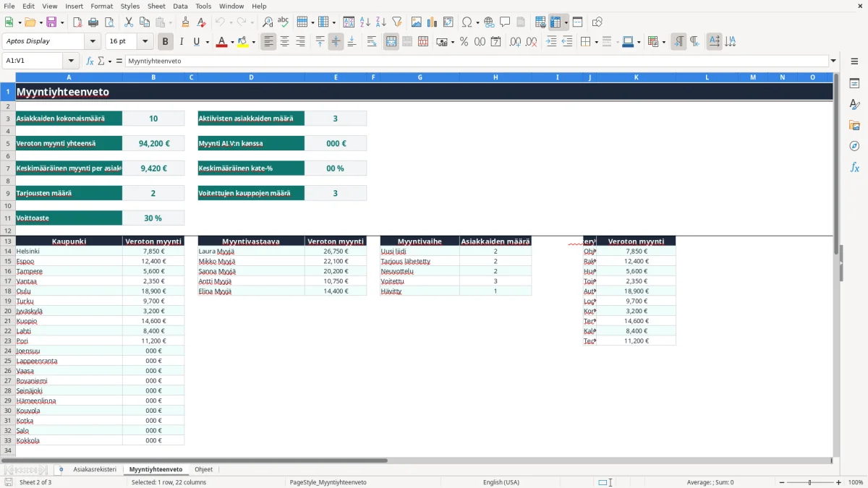Open the special character dropdown arrow
The image size is (868, 488).
tap(477, 22)
